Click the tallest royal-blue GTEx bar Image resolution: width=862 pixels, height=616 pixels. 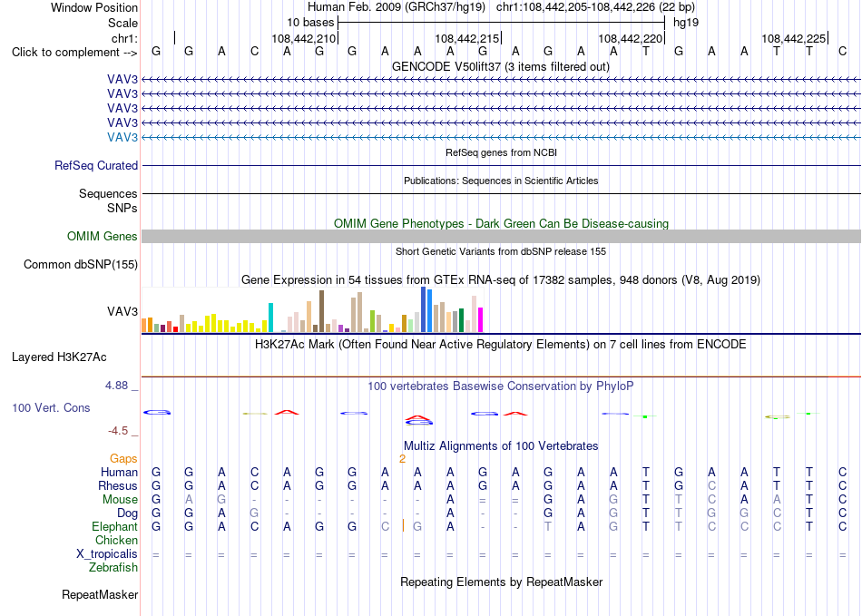[x=423, y=309]
